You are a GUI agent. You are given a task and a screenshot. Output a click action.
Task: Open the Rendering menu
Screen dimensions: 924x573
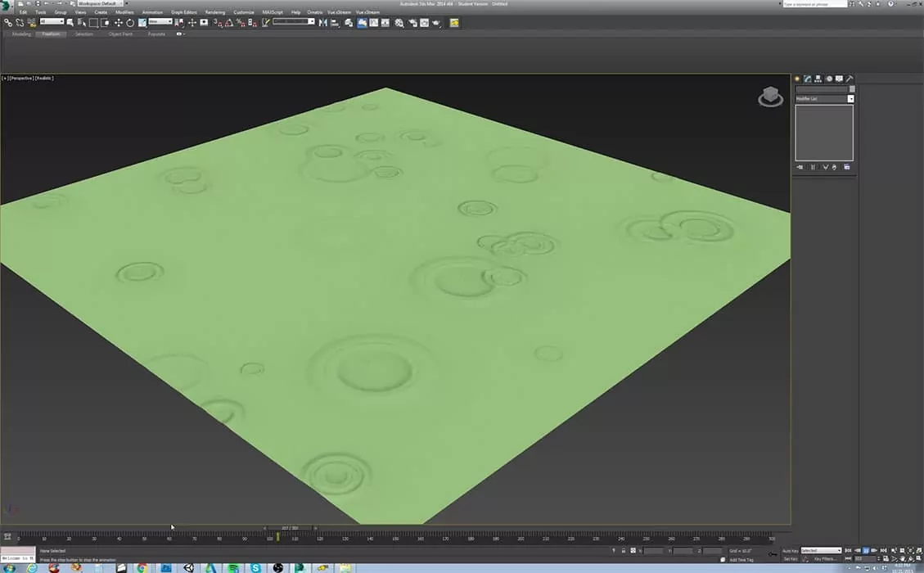pyautogui.click(x=214, y=12)
